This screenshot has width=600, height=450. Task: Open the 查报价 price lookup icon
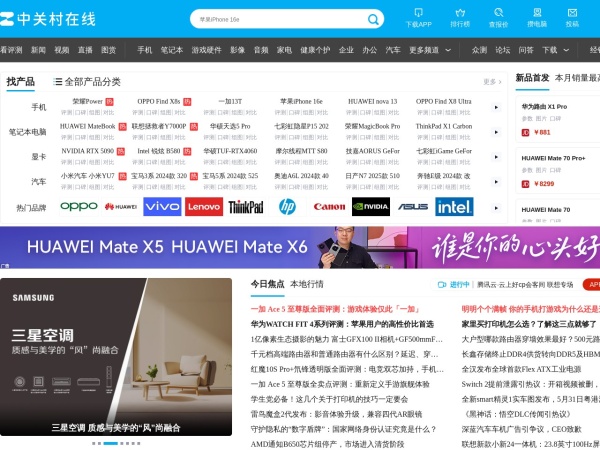498,18
